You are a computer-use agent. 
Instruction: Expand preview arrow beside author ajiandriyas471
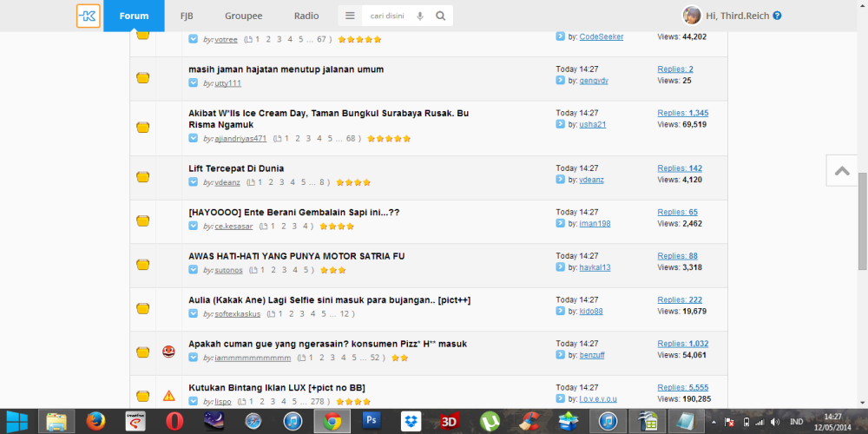pyautogui.click(x=194, y=138)
